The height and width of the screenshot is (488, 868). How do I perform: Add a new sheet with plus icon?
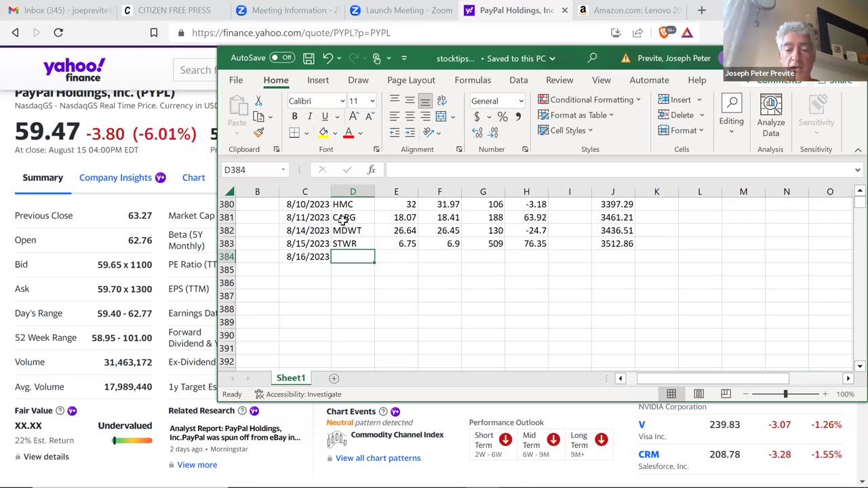point(334,378)
